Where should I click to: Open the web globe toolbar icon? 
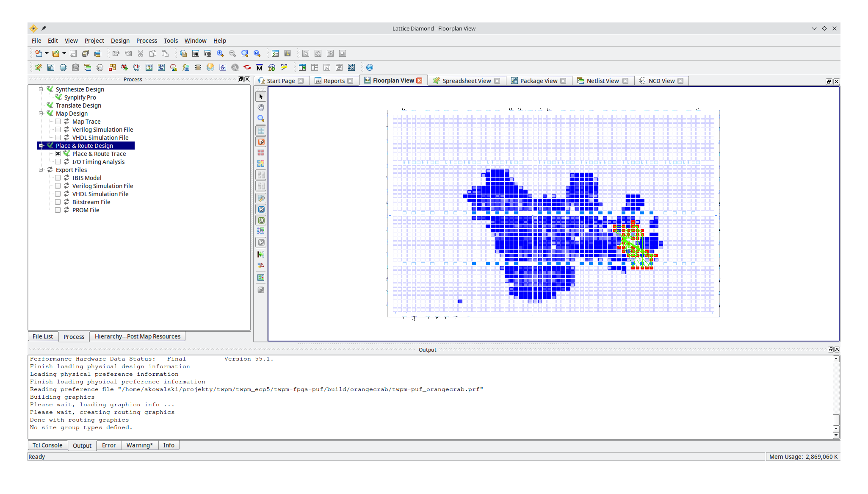pyautogui.click(x=370, y=67)
